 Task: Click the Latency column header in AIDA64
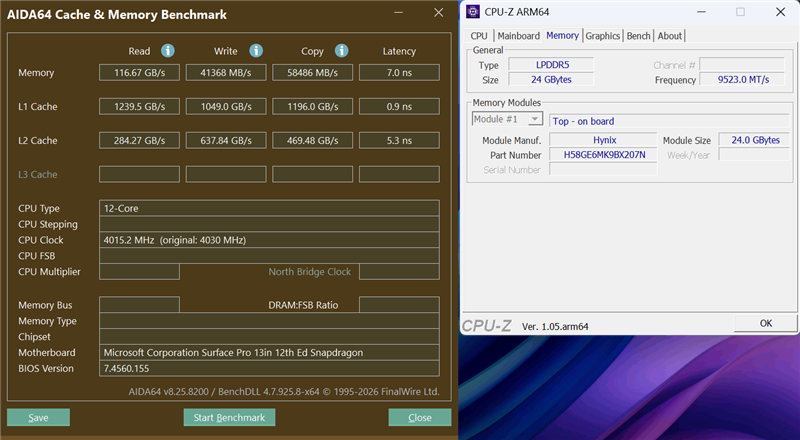(399, 51)
